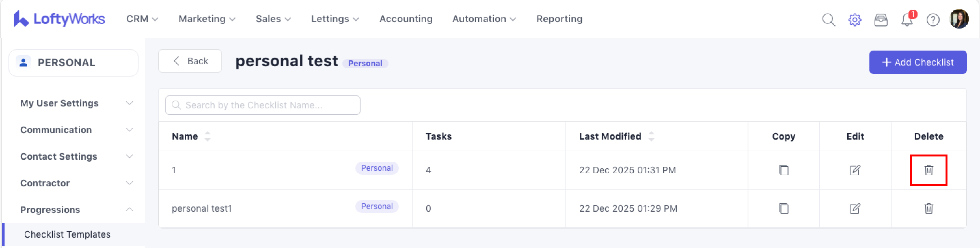The height and width of the screenshot is (248, 980).
Task: Copy the personal test1 checklist
Action: (x=783, y=208)
